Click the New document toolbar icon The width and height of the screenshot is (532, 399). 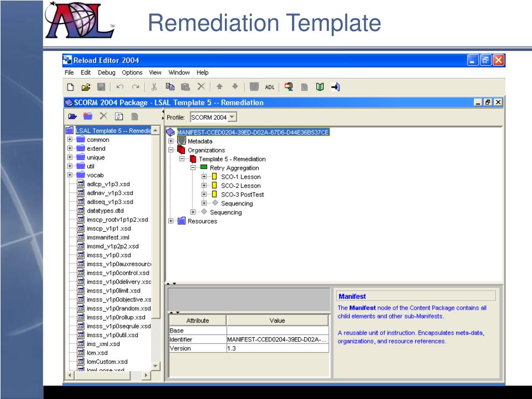click(71, 87)
